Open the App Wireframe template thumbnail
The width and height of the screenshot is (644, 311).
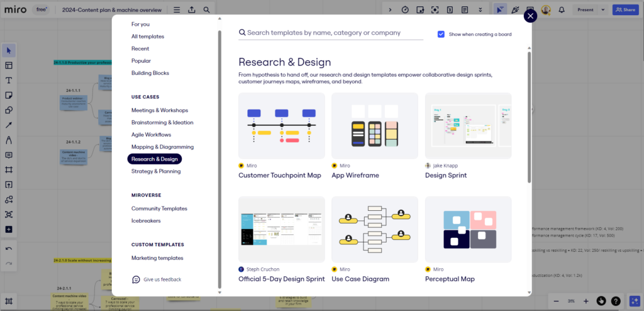click(x=374, y=126)
